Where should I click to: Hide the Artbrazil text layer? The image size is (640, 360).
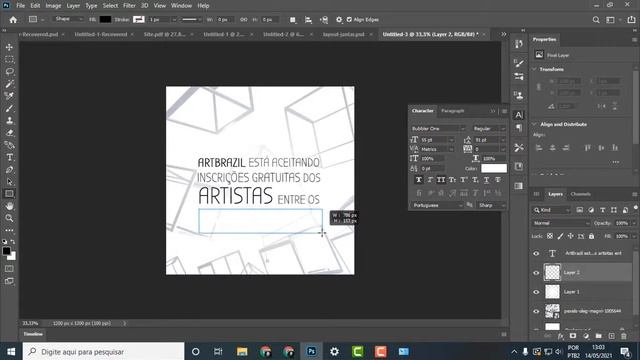click(536, 253)
